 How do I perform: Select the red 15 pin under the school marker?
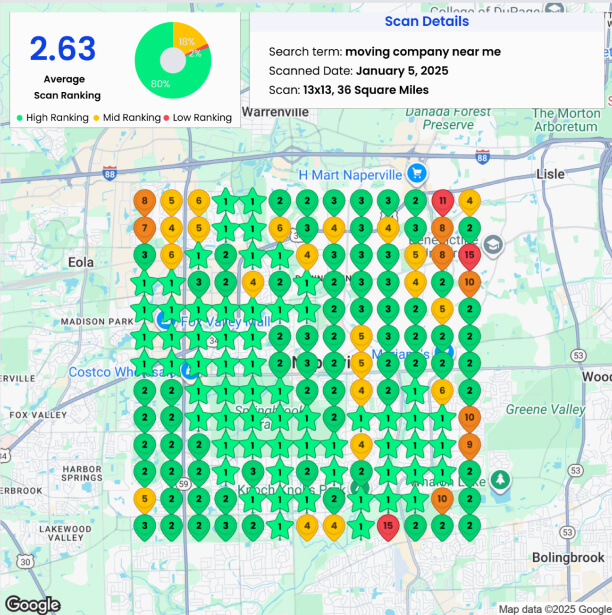[x=470, y=257]
